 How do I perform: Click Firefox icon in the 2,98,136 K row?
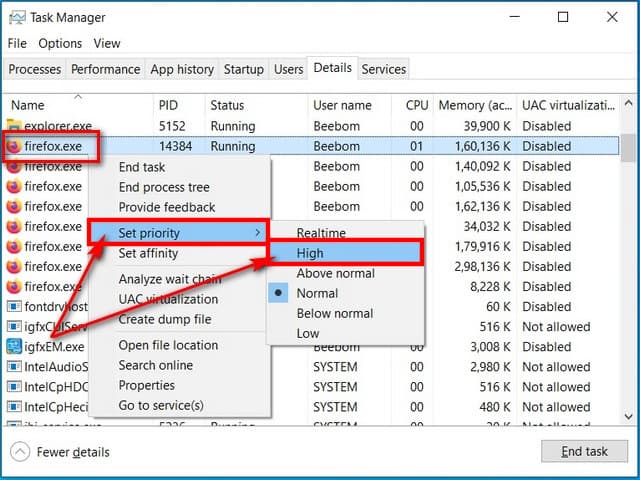[x=14, y=266]
